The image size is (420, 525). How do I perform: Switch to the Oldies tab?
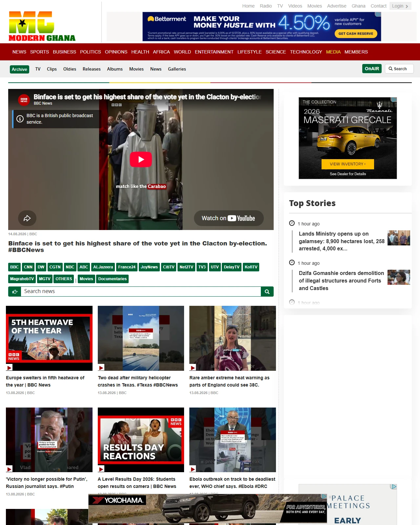pyautogui.click(x=70, y=69)
